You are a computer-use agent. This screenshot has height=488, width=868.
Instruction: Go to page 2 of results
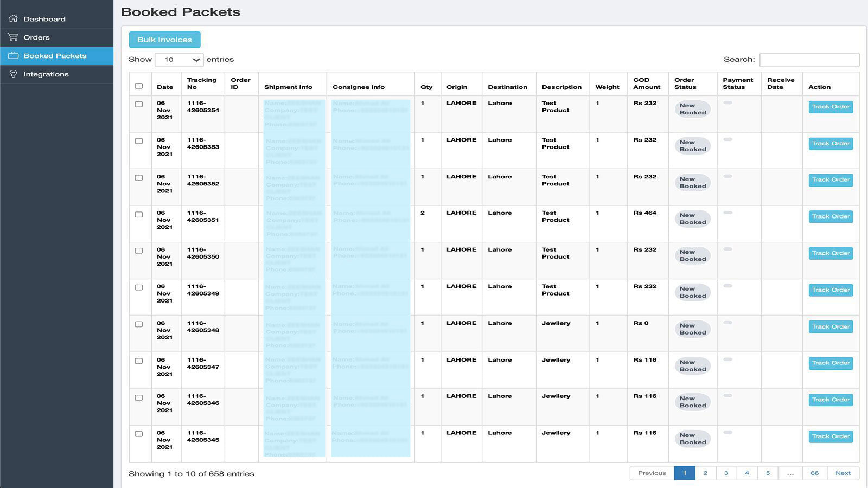tap(705, 473)
